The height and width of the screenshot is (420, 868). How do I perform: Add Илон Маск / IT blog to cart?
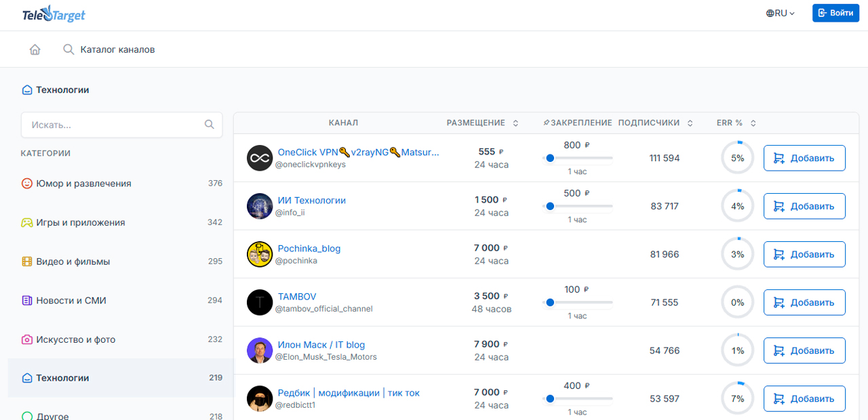pos(804,350)
